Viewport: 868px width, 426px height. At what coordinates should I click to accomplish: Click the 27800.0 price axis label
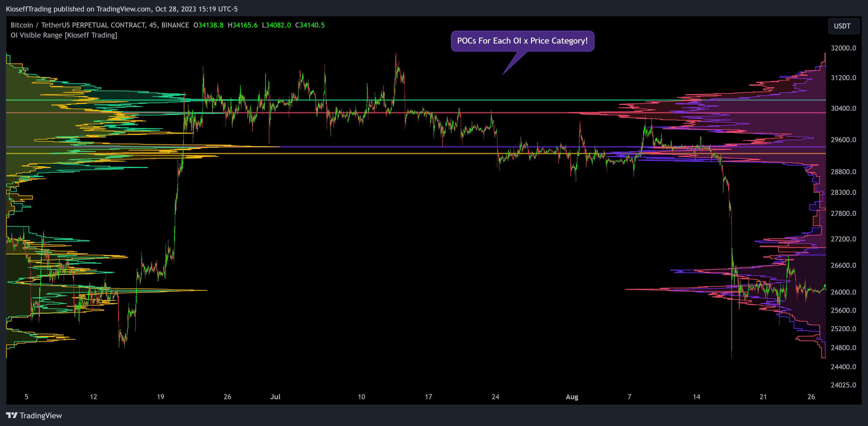point(843,213)
